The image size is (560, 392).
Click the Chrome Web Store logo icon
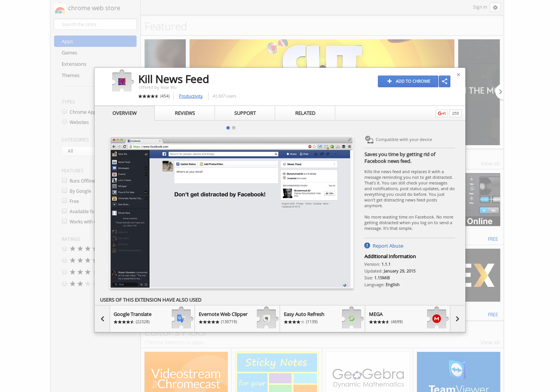click(x=60, y=8)
